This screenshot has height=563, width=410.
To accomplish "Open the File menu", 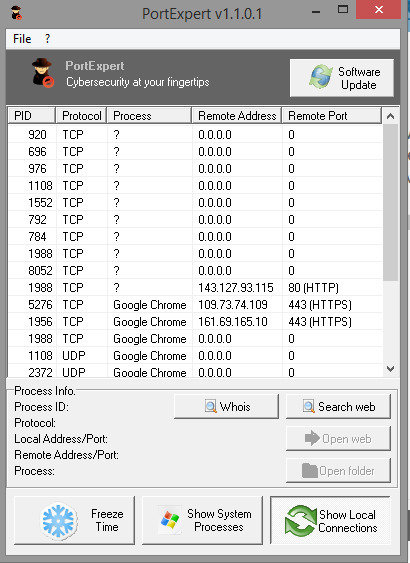I will click(x=22, y=38).
